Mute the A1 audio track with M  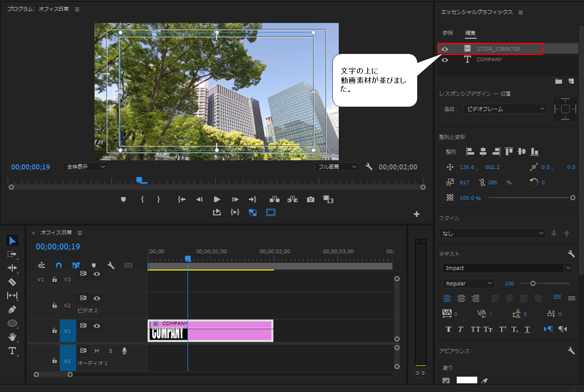[97, 351]
